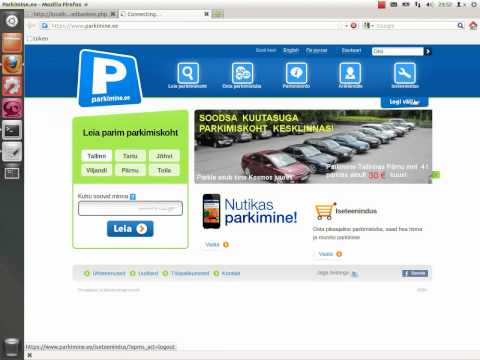Go to Firefox home page icon
The image size is (480, 360).
point(473,26)
